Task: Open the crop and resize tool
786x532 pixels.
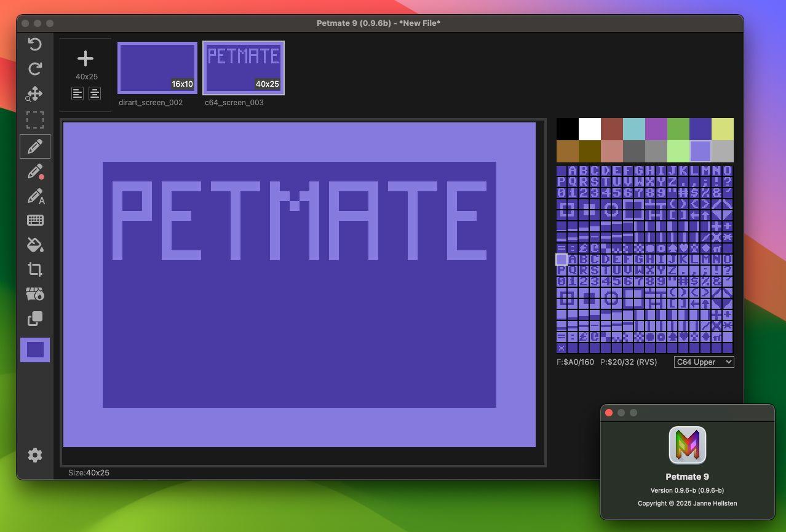Action: [35, 269]
